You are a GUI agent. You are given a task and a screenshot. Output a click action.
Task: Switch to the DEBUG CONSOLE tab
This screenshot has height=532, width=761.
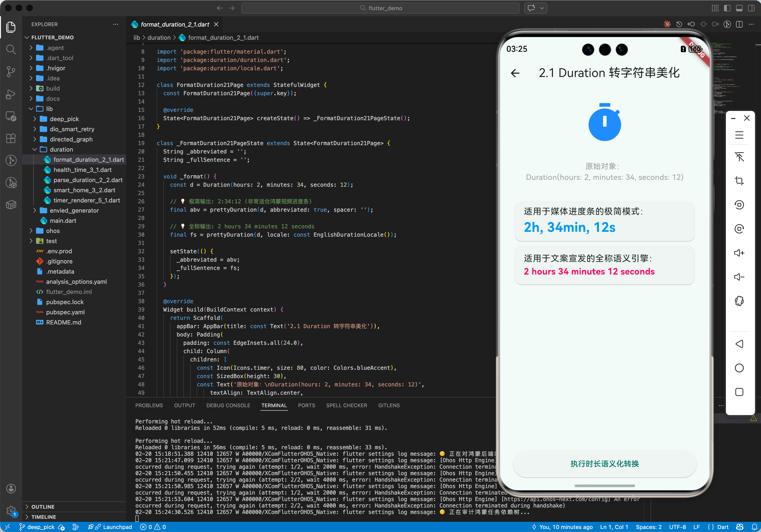(228, 405)
